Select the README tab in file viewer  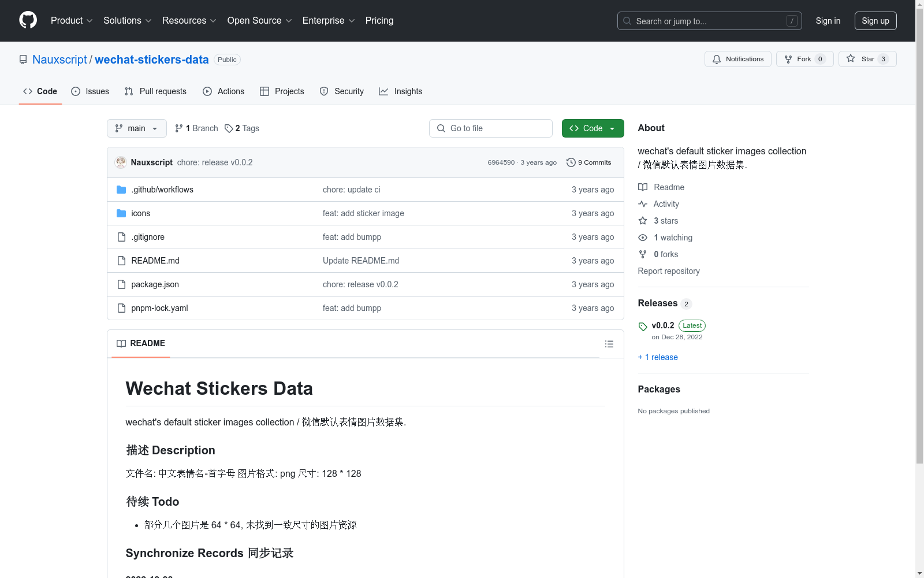(x=141, y=343)
